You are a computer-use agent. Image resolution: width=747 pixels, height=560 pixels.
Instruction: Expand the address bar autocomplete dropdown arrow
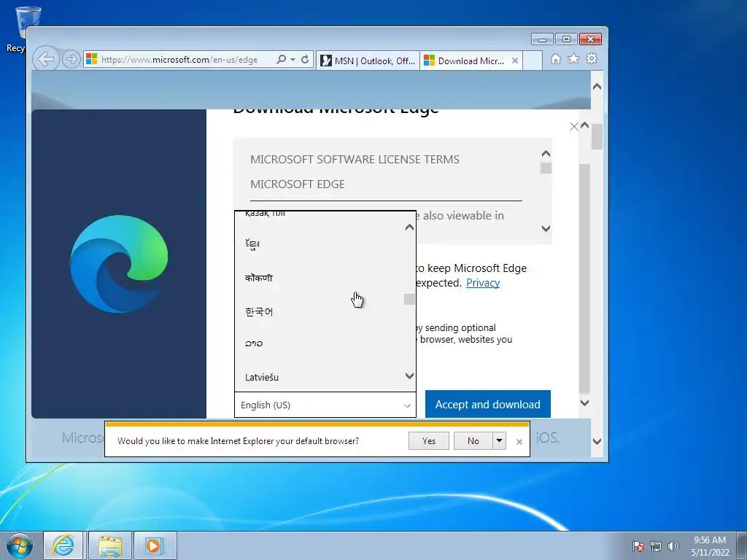pos(293,60)
